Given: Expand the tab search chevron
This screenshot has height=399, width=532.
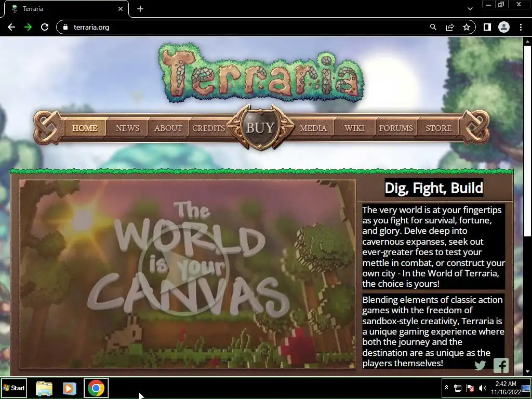Looking at the screenshot, I should click(470, 9).
